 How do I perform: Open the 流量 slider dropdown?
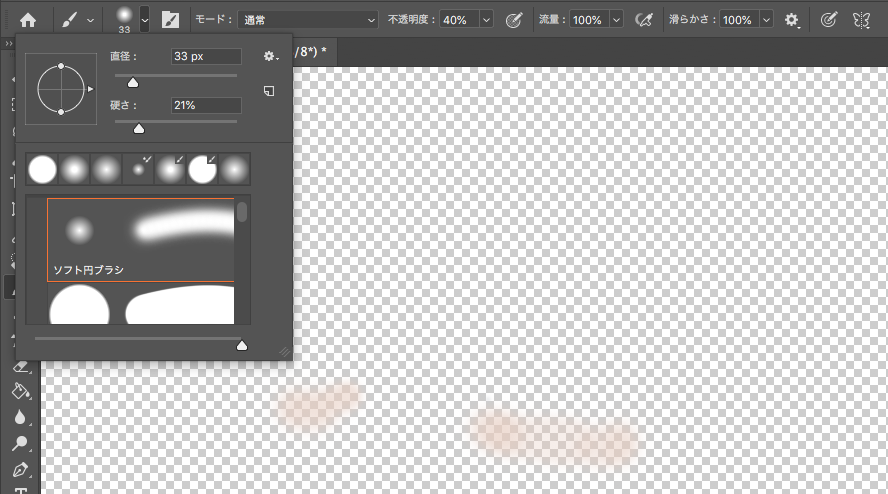[616, 20]
